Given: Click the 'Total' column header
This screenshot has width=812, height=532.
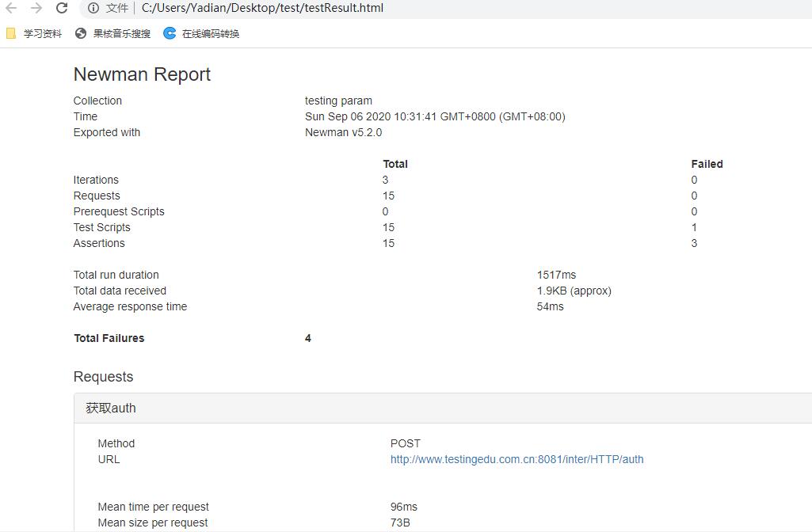Looking at the screenshot, I should [x=395, y=164].
